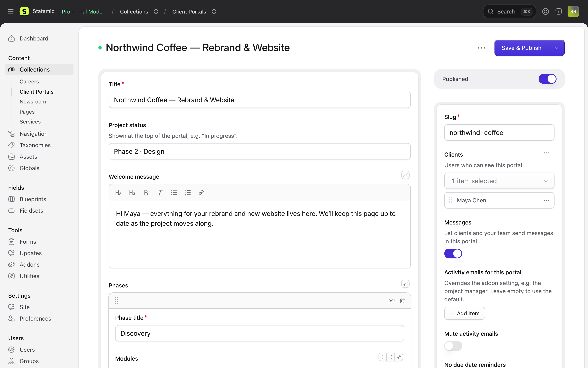
Task: Toggle bold formatting in Welcome message
Action: click(146, 193)
